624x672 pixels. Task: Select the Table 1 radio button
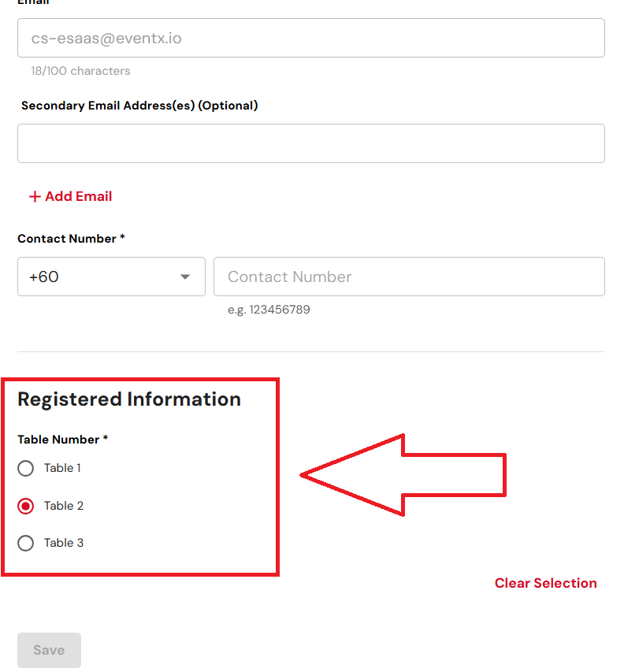[26, 469]
